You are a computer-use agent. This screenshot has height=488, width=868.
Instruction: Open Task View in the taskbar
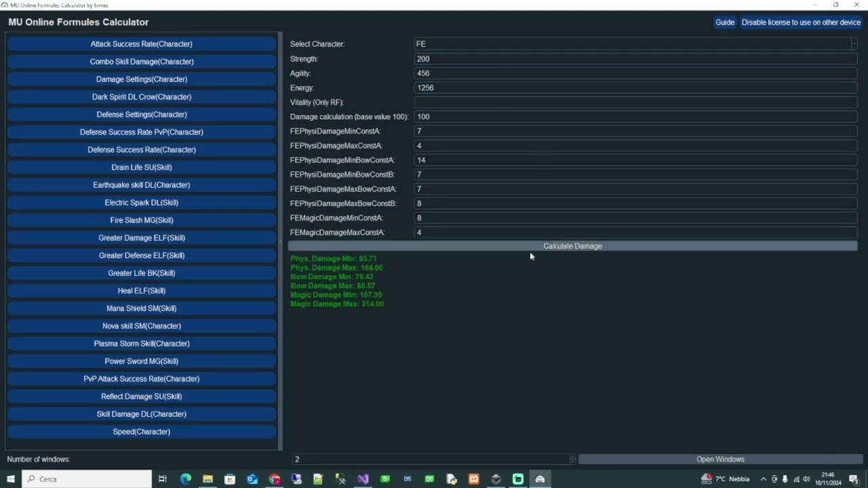click(163, 479)
